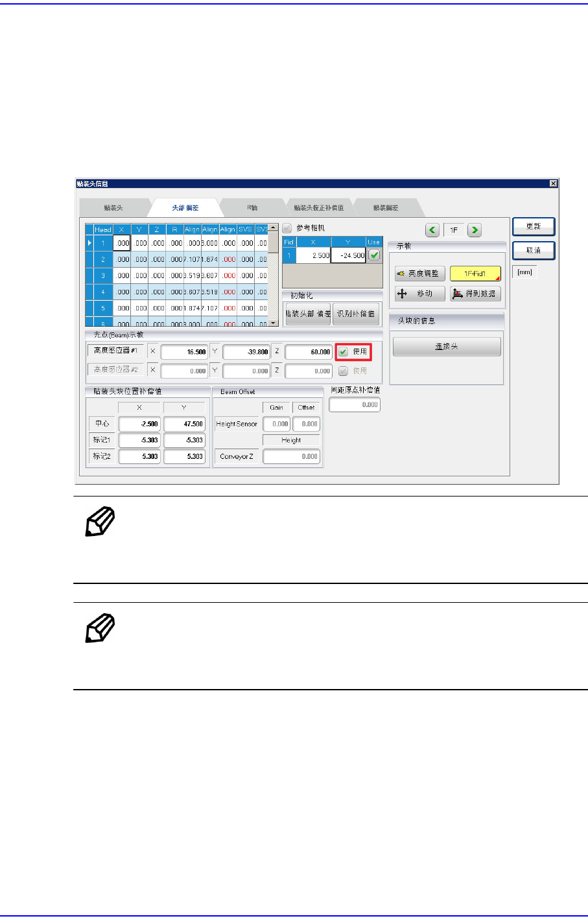Click the 亮度调整 brightness adjust button

click(x=420, y=274)
